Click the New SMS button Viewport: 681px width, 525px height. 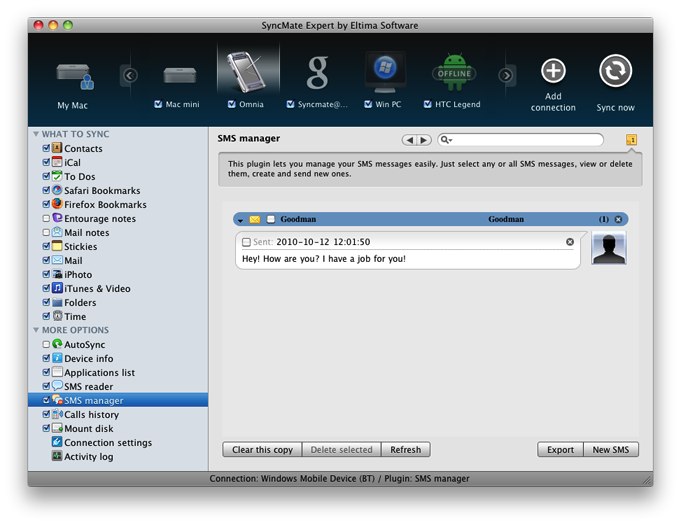611,450
